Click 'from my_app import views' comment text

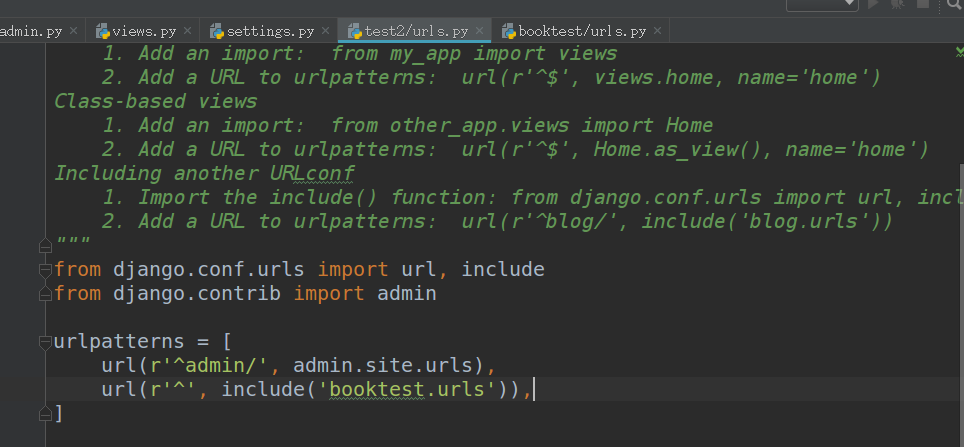(x=474, y=53)
